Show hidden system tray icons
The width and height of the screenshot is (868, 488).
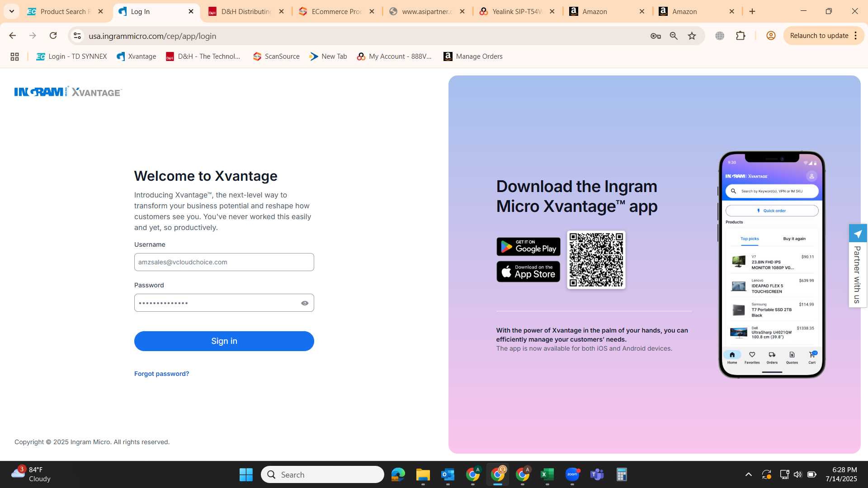749,474
